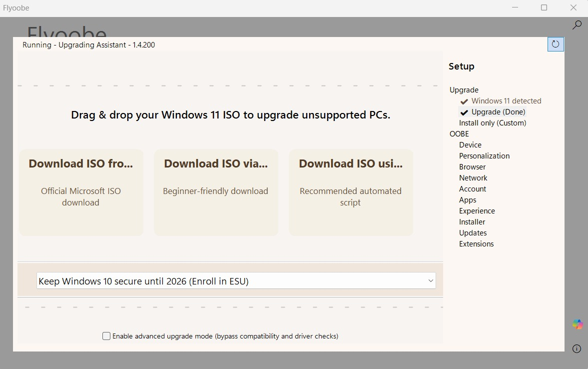Click the checkmark beside Upgrade (Done)
The height and width of the screenshot is (369, 588).
(464, 112)
